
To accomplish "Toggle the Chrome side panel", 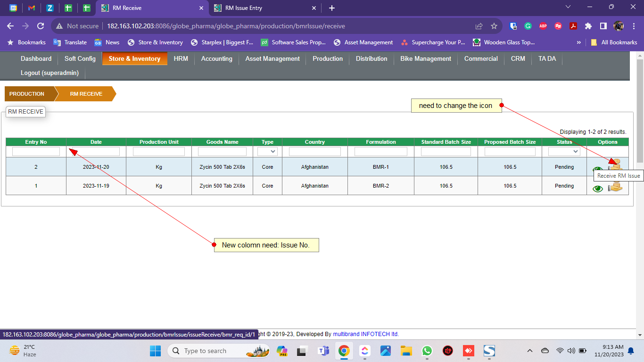I will [603, 26].
